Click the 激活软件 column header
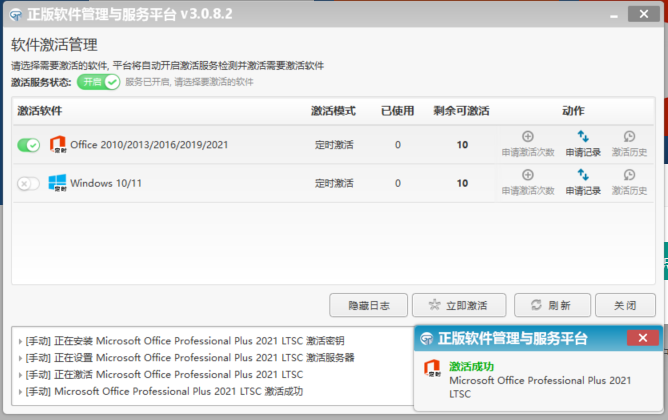Viewport: 668px width, 420px height. coord(40,111)
